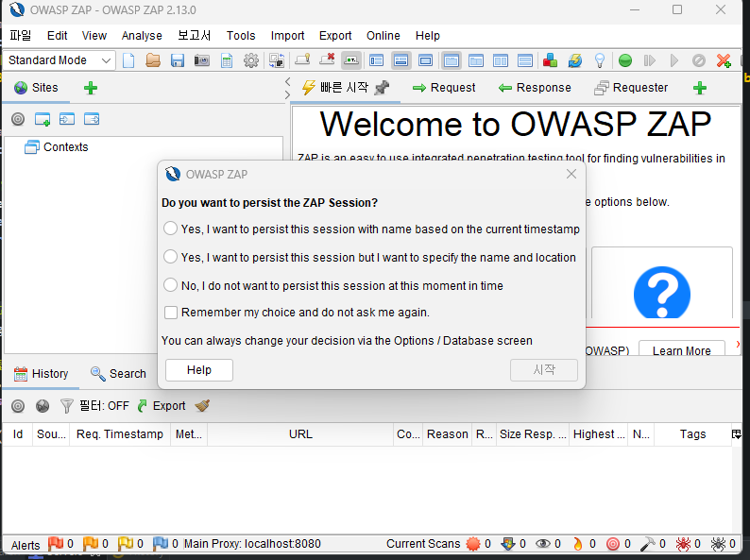Image resolution: width=750 pixels, height=560 pixels.
Task: Click the active scan flame status icon
Action: [578, 544]
